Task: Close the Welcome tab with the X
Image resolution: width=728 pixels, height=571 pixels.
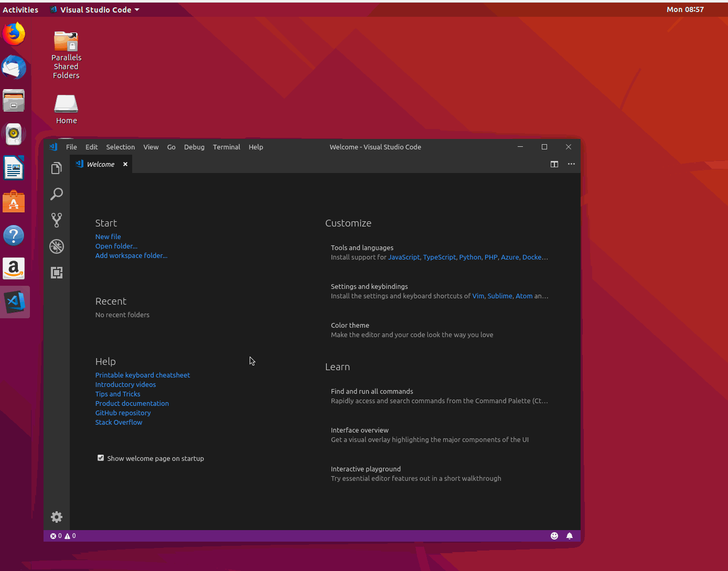Action: pyautogui.click(x=125, y=164)
